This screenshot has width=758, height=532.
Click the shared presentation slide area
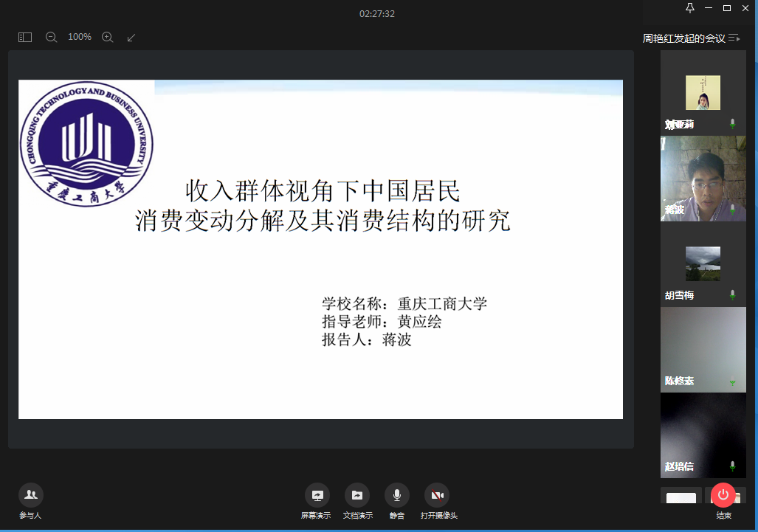point(320,249)
